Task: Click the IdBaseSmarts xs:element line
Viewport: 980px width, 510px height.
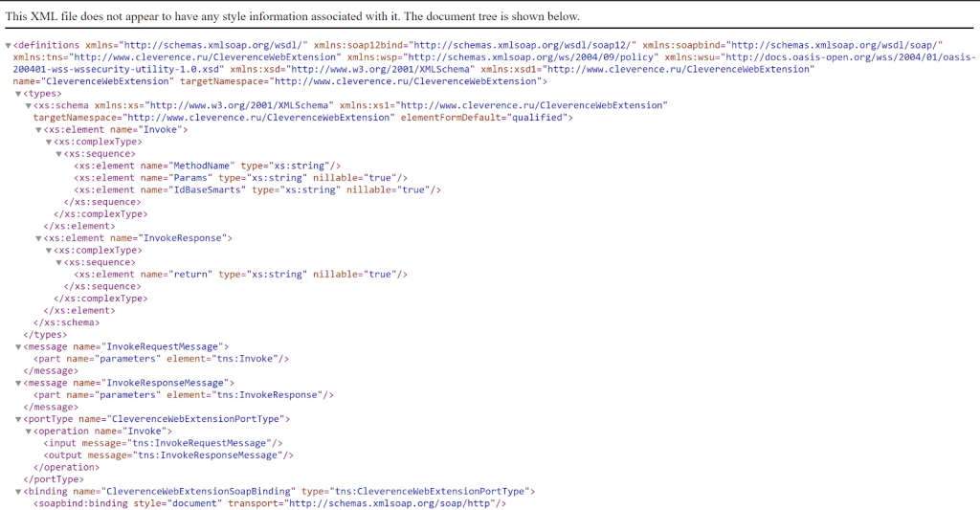Action: (257, 190)
